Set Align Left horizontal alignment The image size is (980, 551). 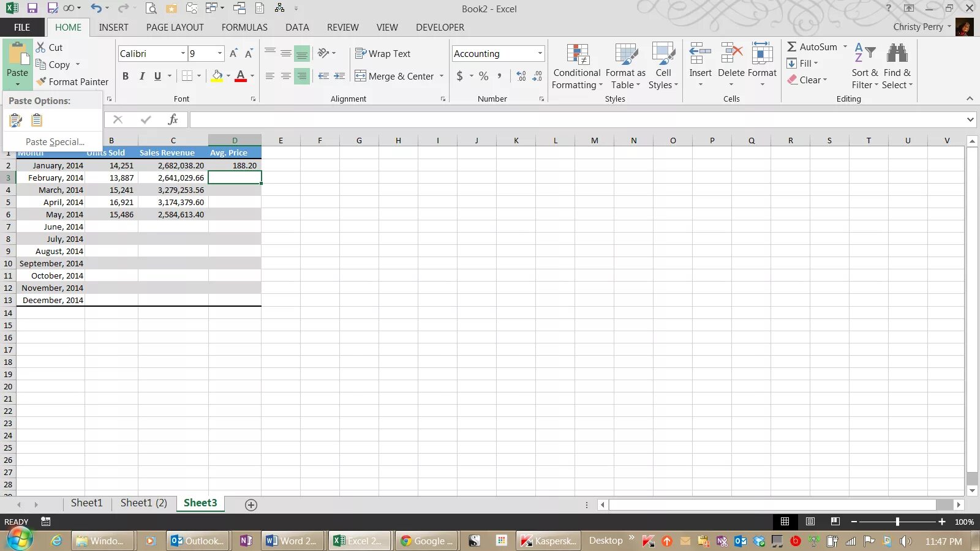pyautogui.click(x=270, y=76)
